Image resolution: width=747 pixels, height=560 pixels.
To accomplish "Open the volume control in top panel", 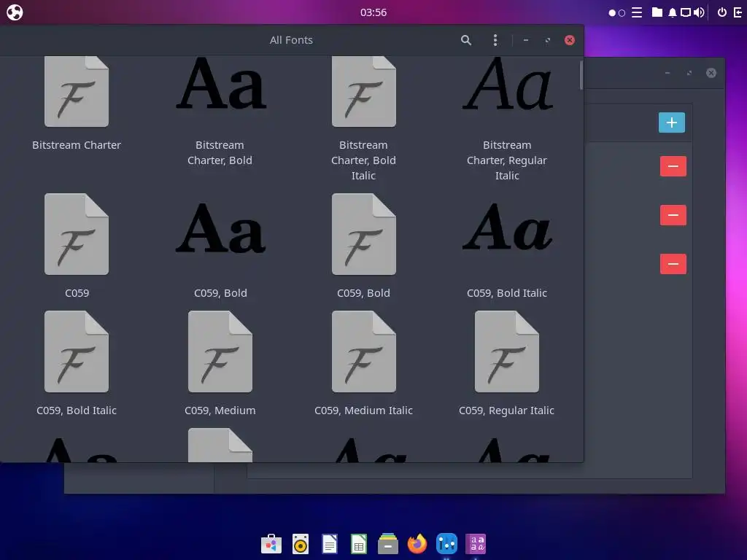I will pyautogui.click(x=699, y=12).
